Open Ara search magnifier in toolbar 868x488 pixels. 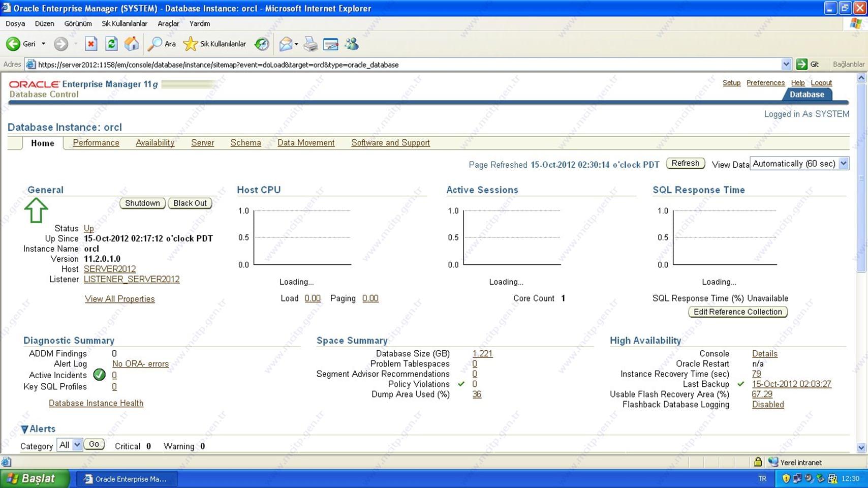(161, 44)
